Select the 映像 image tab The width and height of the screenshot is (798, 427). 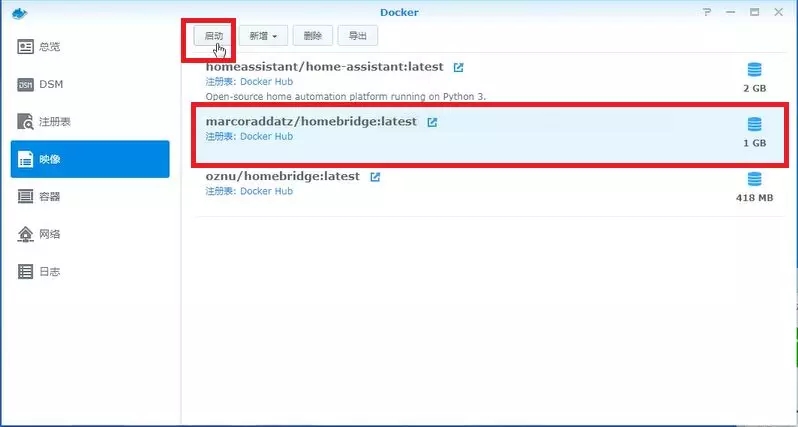[x=90, y=159]
